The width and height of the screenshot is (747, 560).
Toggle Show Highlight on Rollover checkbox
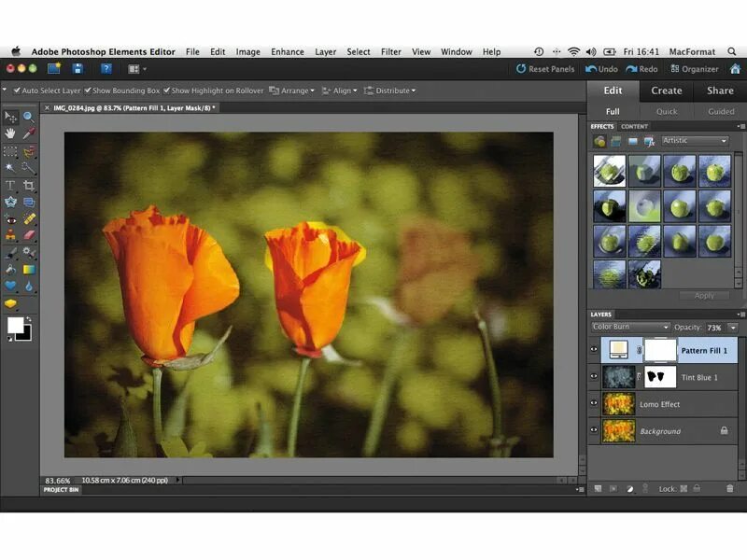166,90
